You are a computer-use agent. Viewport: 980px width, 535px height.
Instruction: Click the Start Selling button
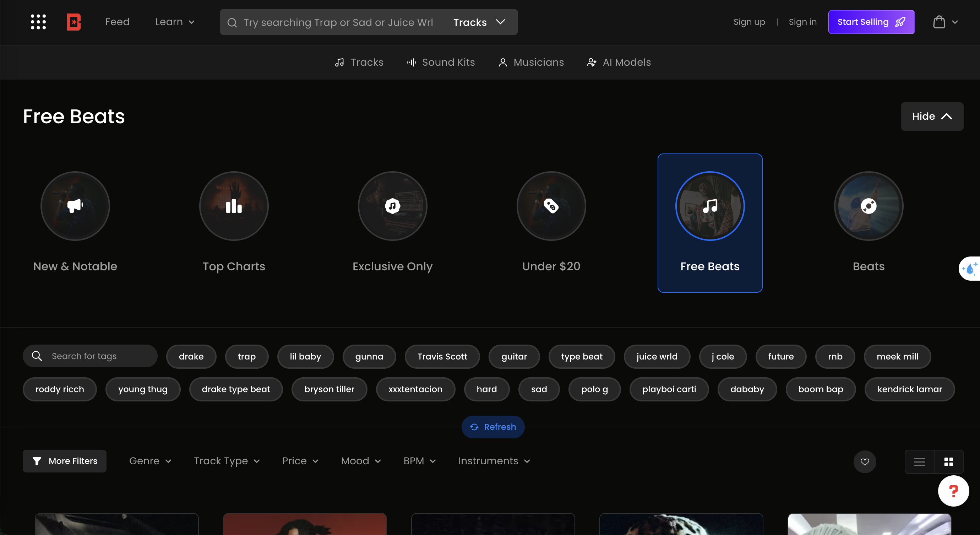[x=871, y=22]
